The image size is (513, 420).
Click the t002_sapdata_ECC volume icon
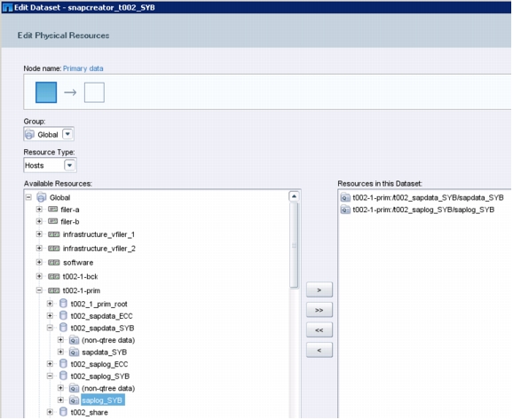coord(63,315)
